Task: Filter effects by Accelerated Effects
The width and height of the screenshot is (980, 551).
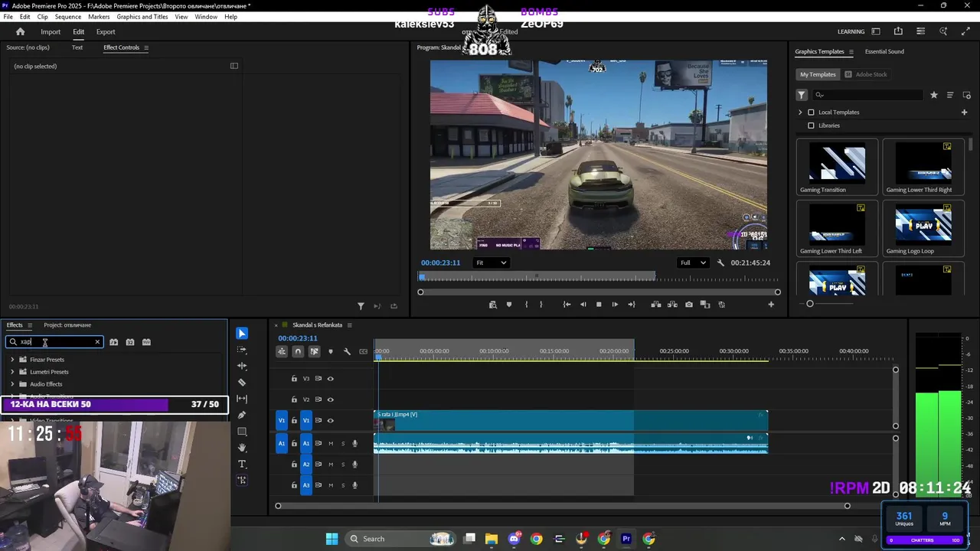Action: [113, 342]
